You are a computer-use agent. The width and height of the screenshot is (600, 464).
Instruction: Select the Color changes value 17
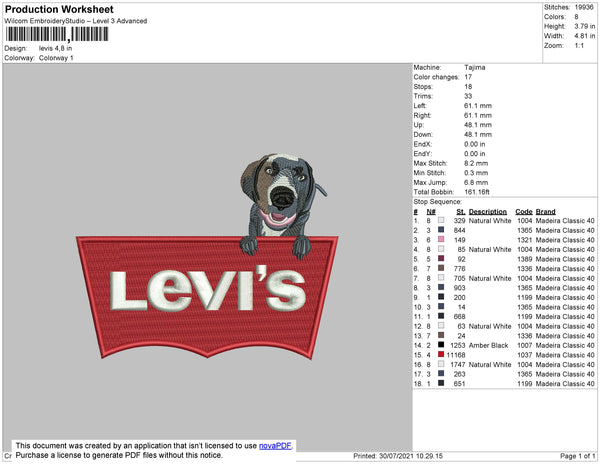pyautogui.click(x=468, y=77)
